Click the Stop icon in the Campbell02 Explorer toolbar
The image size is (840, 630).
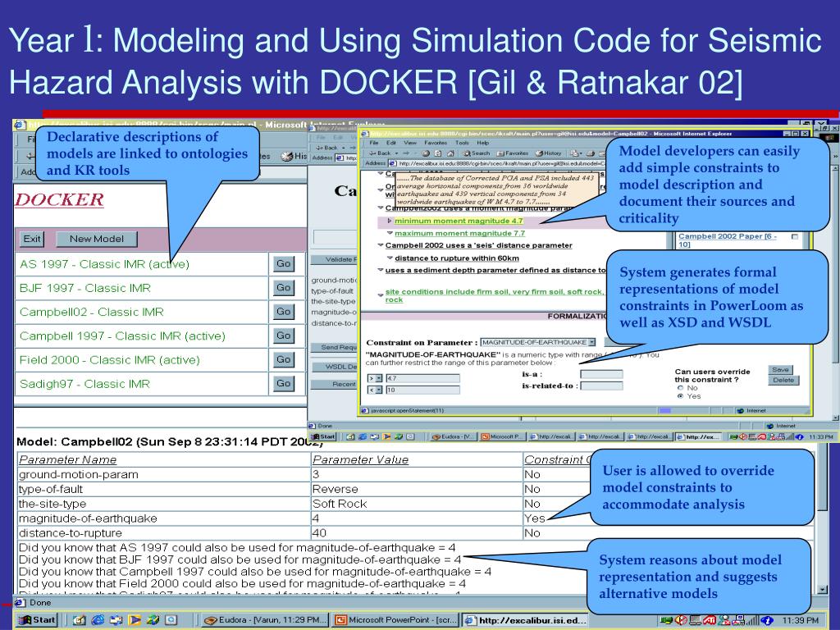tap(426, 153)
